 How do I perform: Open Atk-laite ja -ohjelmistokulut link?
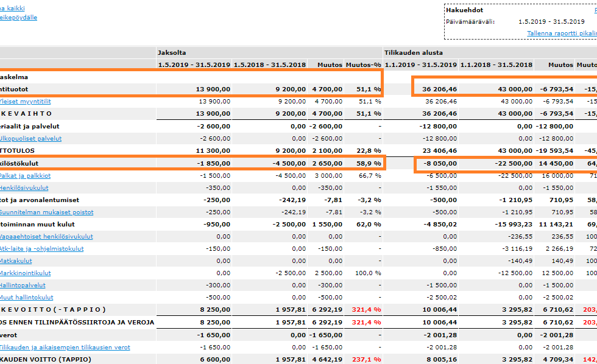(x=42, y=249)
